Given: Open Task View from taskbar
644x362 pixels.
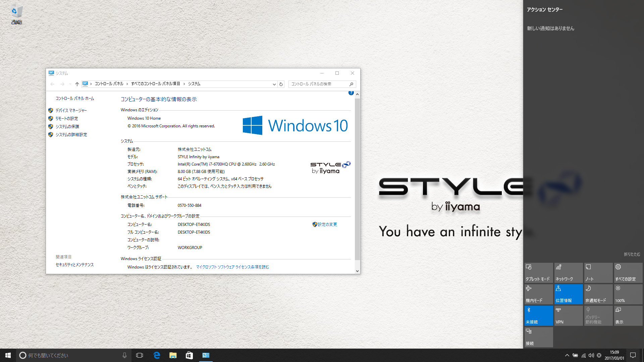Looking at the screenshot, I should coord(140,355).
